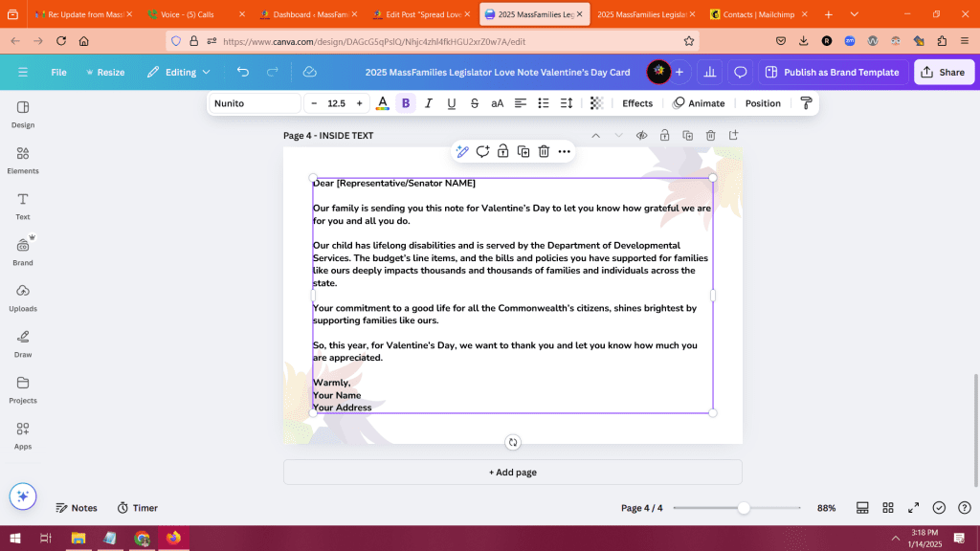Open the Projects panel
Viewport: 980px width, 551px height.
click(x=23, y=390)
